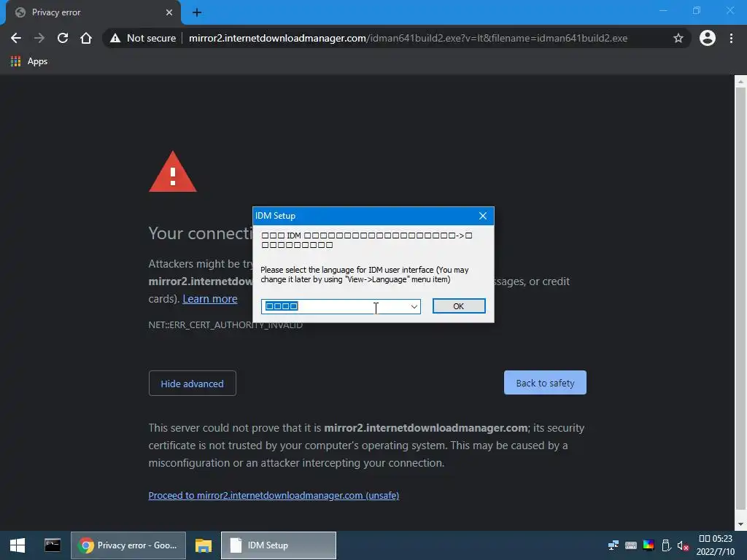Bookmark this page with the star icon

(x=678, y=38)
